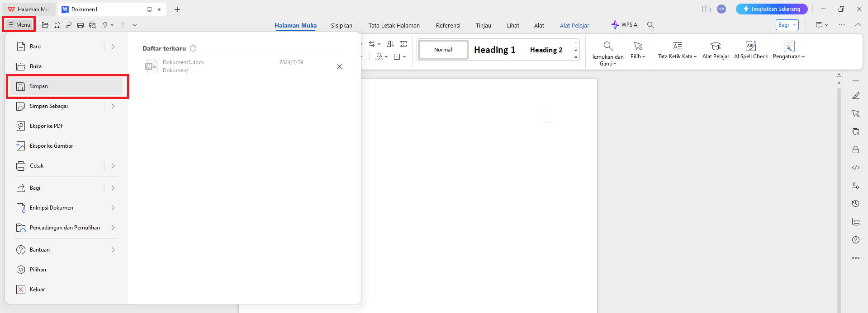Click the export to PDF icon in quick toolbar
868x313 pixels.
click(69, 25)
